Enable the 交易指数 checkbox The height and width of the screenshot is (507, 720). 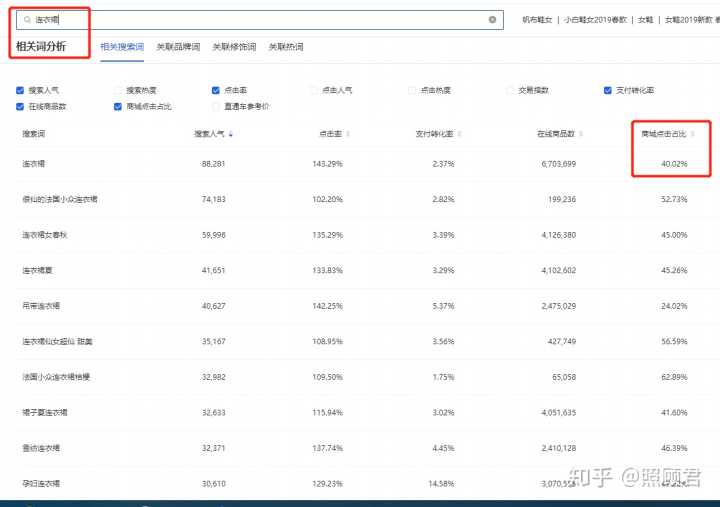[x=509, y=90]
